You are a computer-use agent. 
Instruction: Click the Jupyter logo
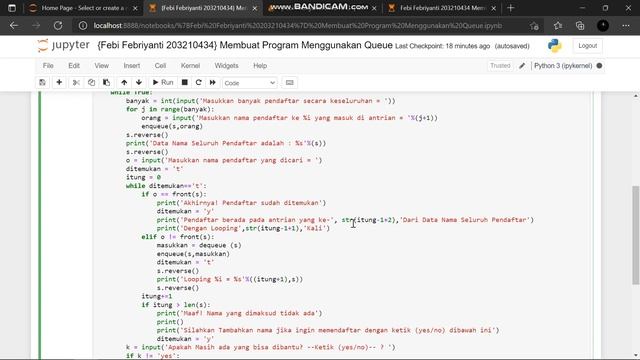(x=63, y=45)
